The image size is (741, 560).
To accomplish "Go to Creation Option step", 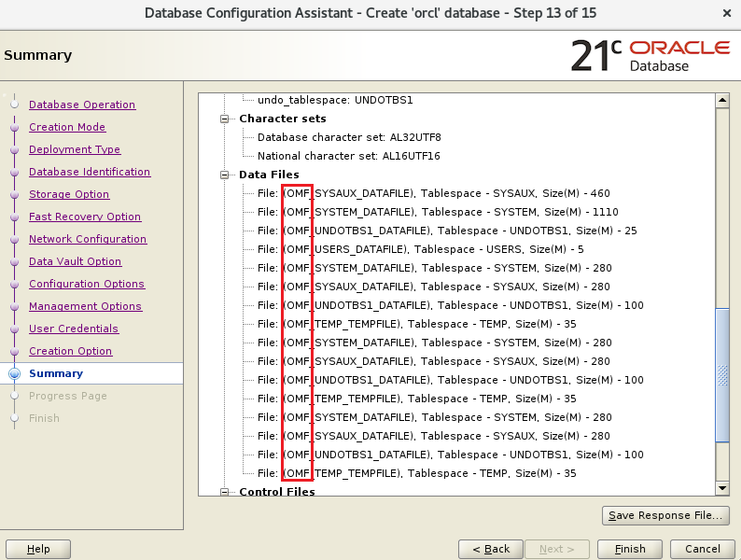I will (x=70, y=351).
